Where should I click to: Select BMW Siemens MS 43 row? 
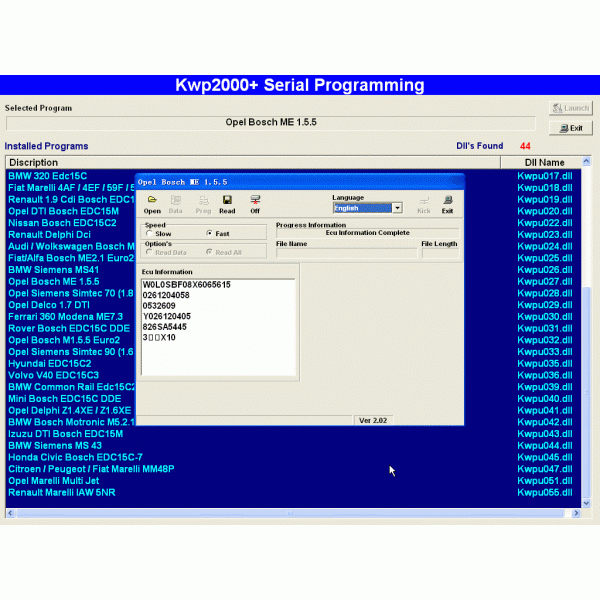(x=55, y=446)
